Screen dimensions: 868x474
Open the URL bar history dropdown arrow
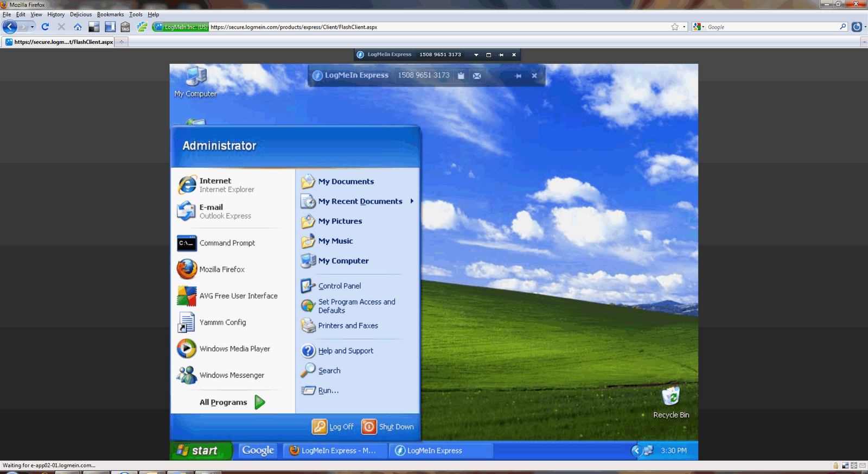(x=684, y=27)
